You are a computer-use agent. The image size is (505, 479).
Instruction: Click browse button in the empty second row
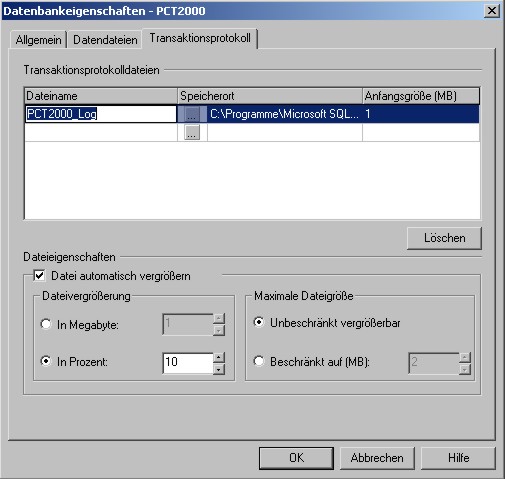(x=192, y=133)
